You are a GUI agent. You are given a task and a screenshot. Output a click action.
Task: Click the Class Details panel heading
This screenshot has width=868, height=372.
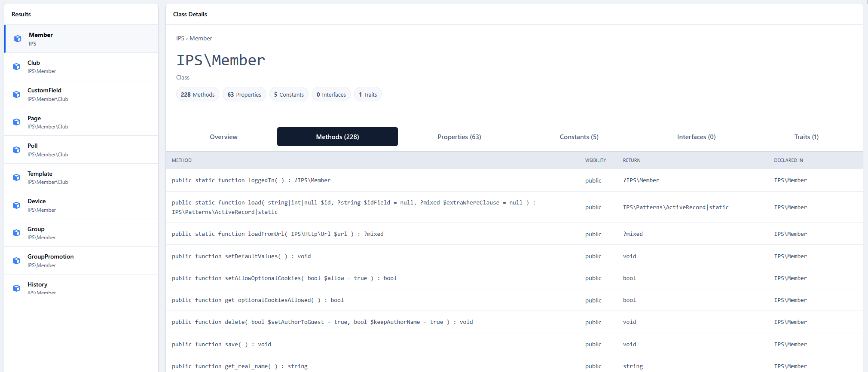tap(190, 14)
